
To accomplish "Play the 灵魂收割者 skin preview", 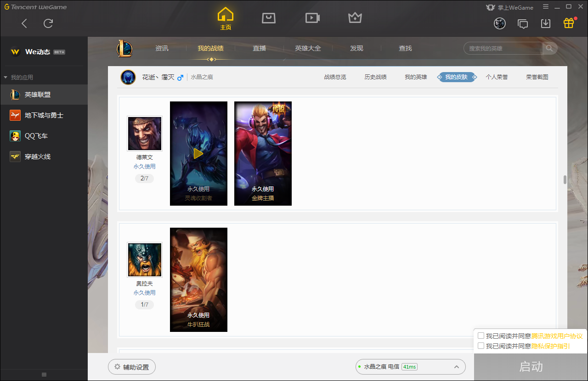I will (x=198, y=153).
